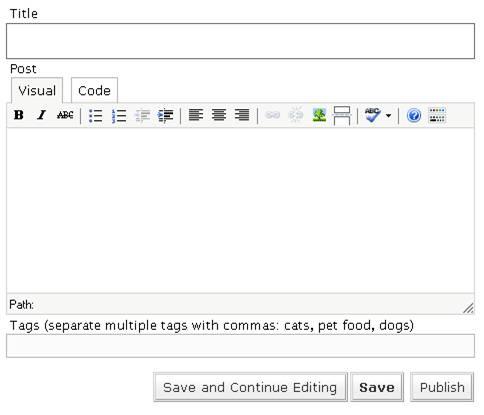The width and height of the screenshot is (484, 415).
Task: Align text to the right
Action: pos(242,115)
